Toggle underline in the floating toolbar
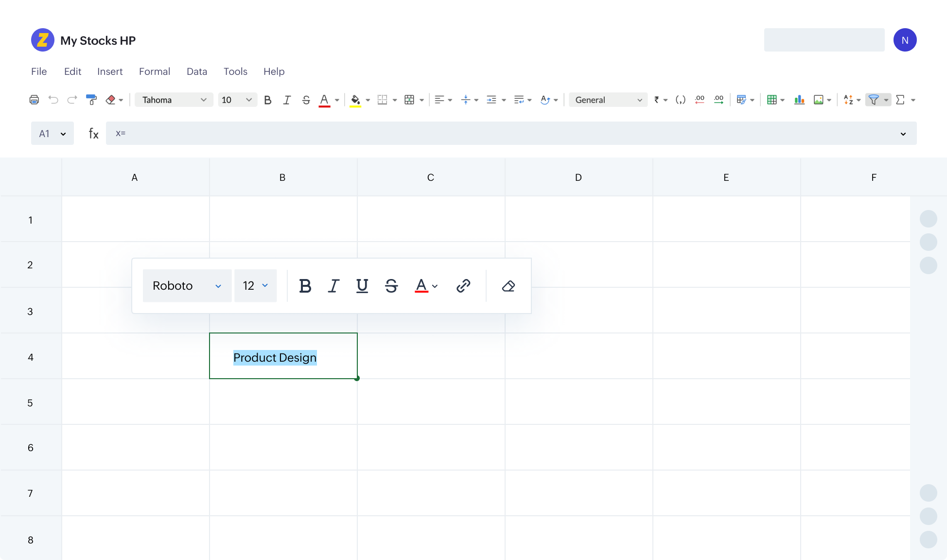This screenshot has height=560, width=947. tap(362, 286)
